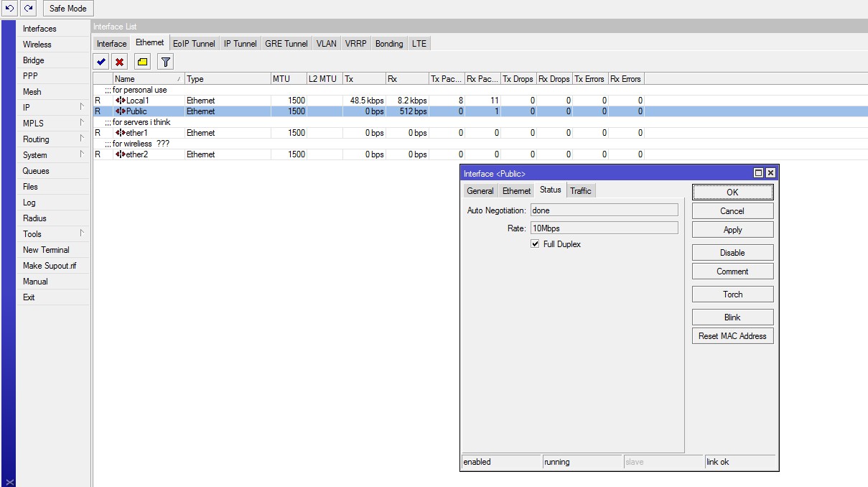
Task: Switch to the LTE tab
Action: [419, 44]
